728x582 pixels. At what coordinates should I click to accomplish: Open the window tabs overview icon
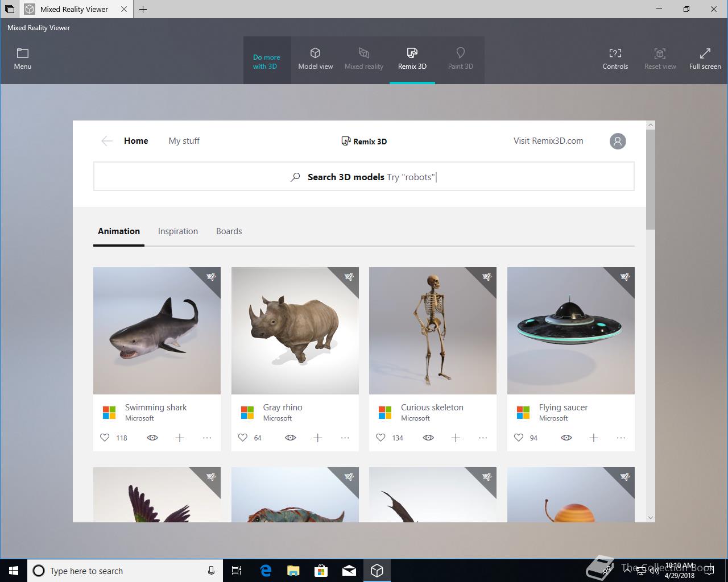coord(10,9)
